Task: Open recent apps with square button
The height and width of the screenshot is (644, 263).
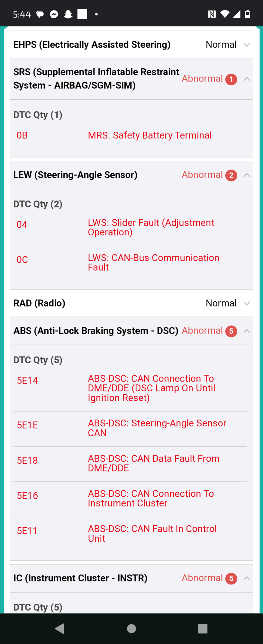Action: tap(202, 628)
